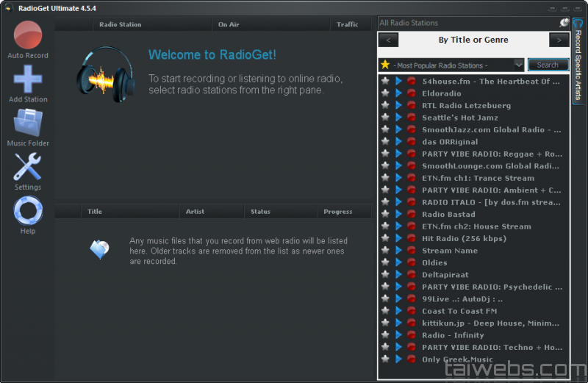Screen dimensions: 588x383
Task: Record the RTL Radio Letzebuerg station
Action: point(412,106)
